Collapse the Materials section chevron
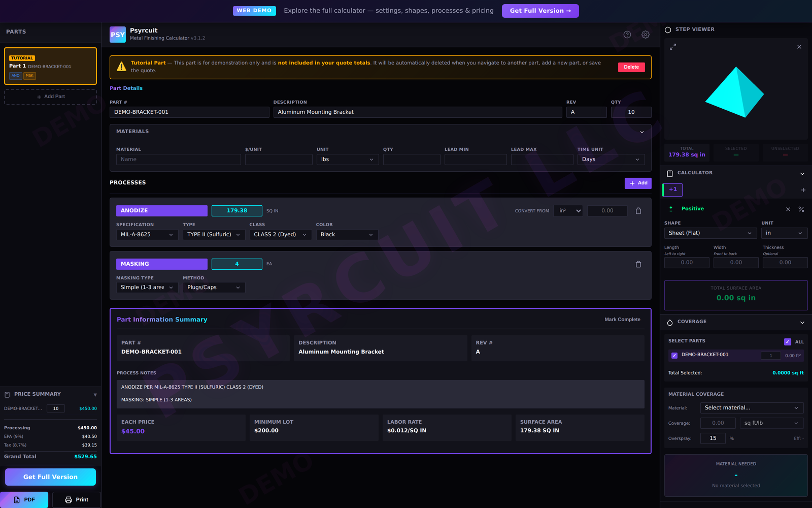812x508 pixels. tap(642, 132)
